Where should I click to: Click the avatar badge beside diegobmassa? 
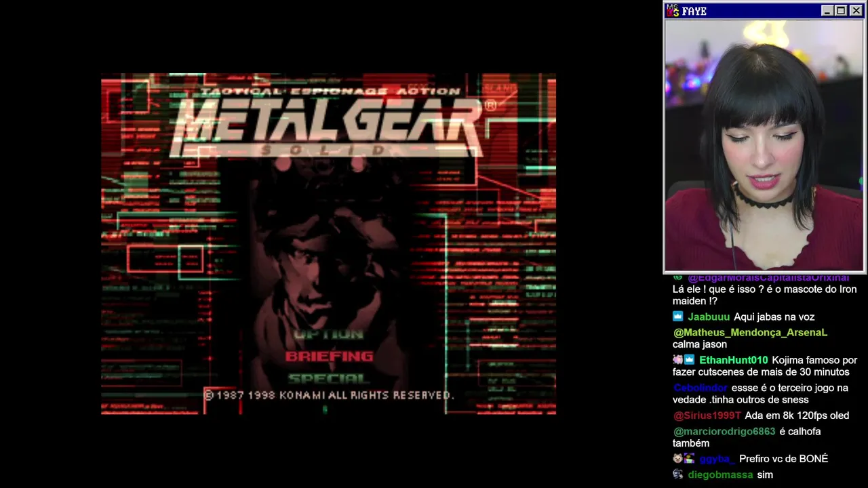[678, 474]
